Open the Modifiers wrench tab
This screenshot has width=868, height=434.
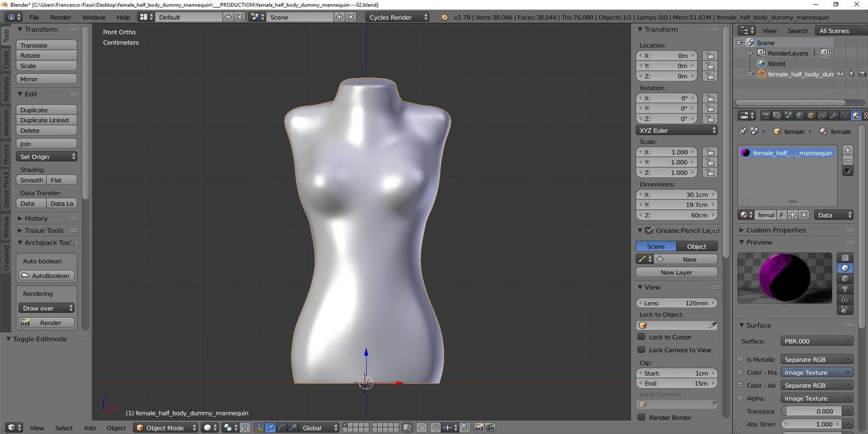(834, 116)
